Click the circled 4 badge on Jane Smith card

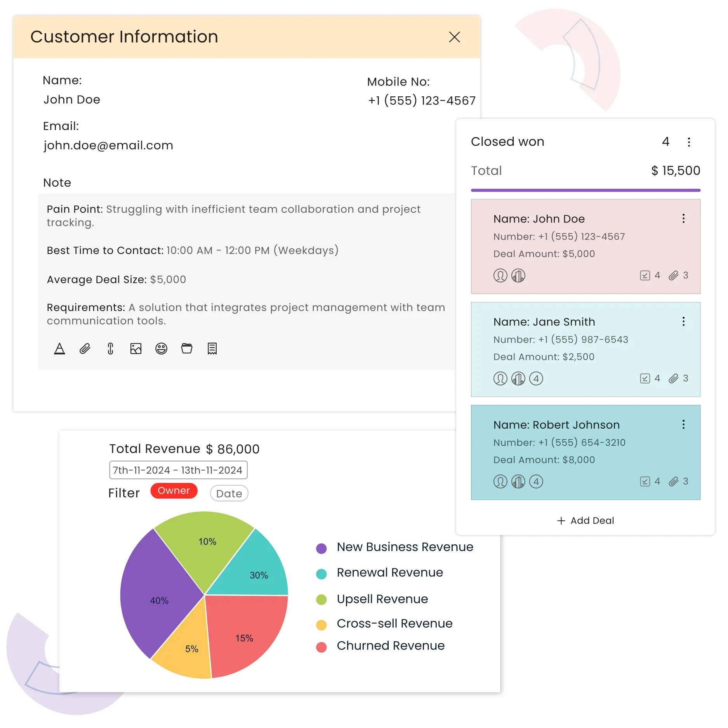(x=536, y=379)
